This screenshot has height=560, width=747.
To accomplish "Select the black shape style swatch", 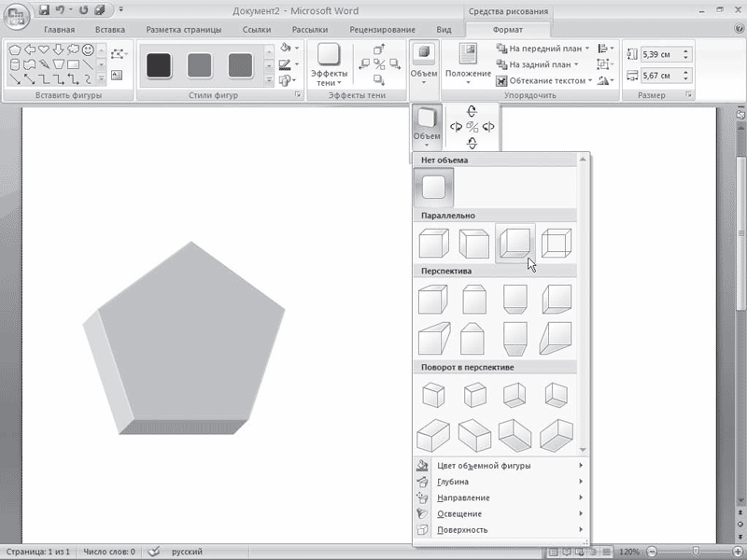I will (x=159, y=64).
